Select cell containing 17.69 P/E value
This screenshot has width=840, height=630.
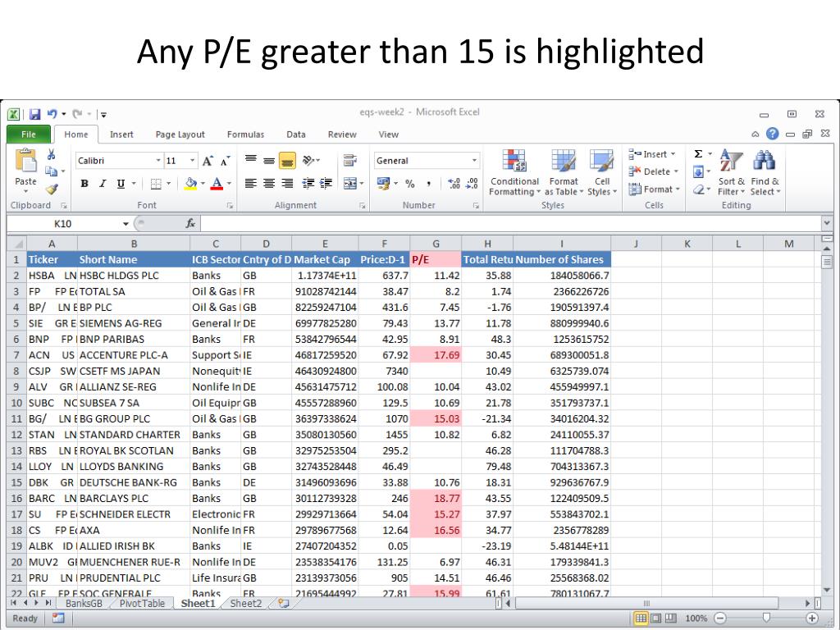[x=436, y=355]
